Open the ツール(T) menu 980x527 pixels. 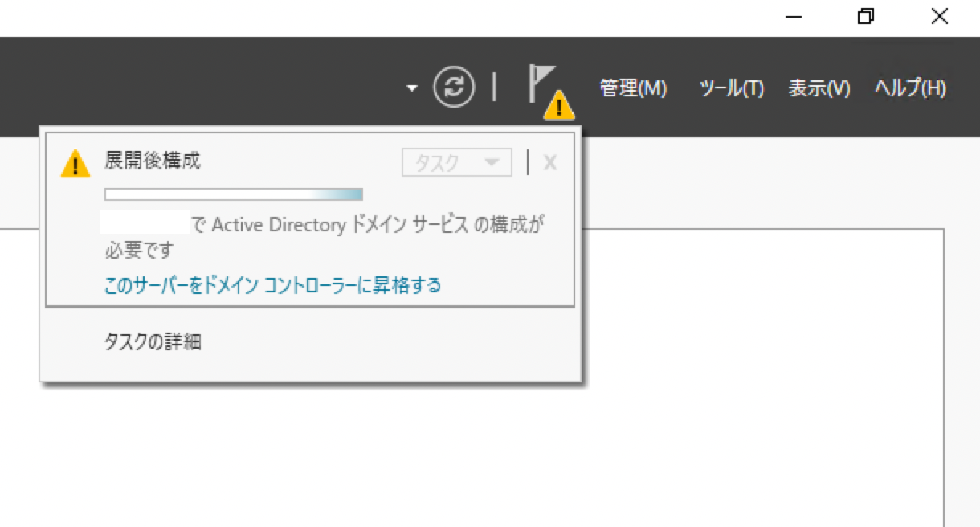coord(732,88)
